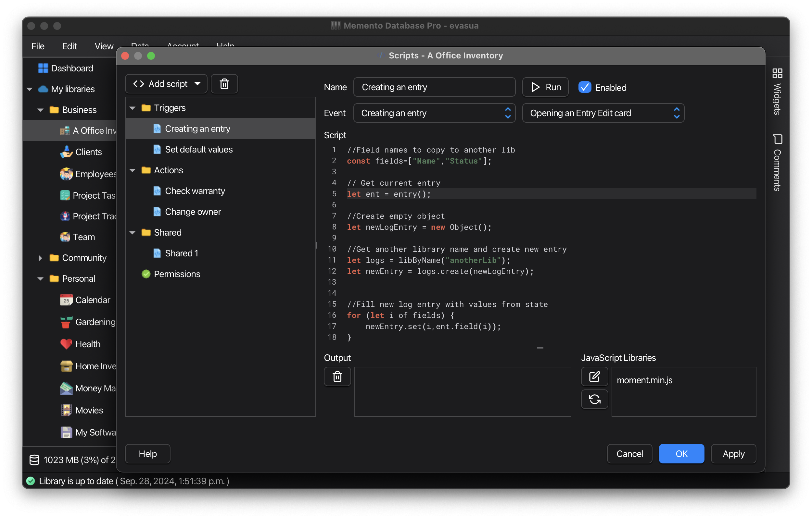Edit JavaScript Libraries with the pencil icon
The image size is (812, 516).
594,376
